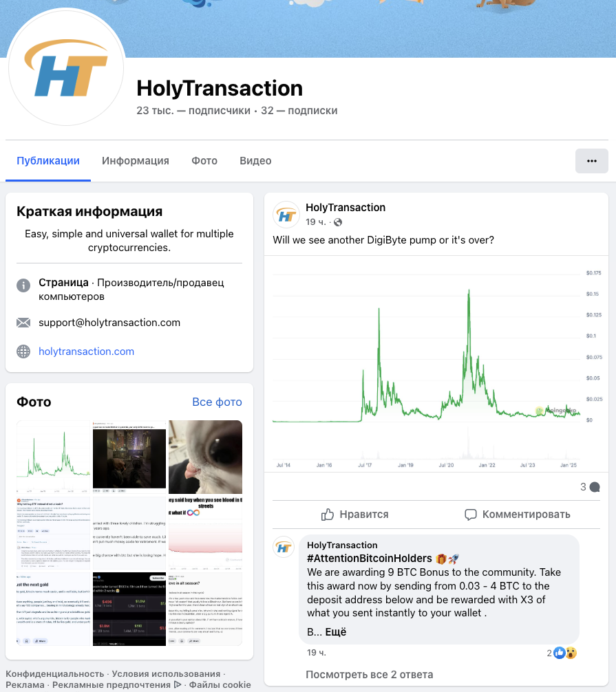Open the 'blood in the streets' photo thumbnail

[205, 533]
